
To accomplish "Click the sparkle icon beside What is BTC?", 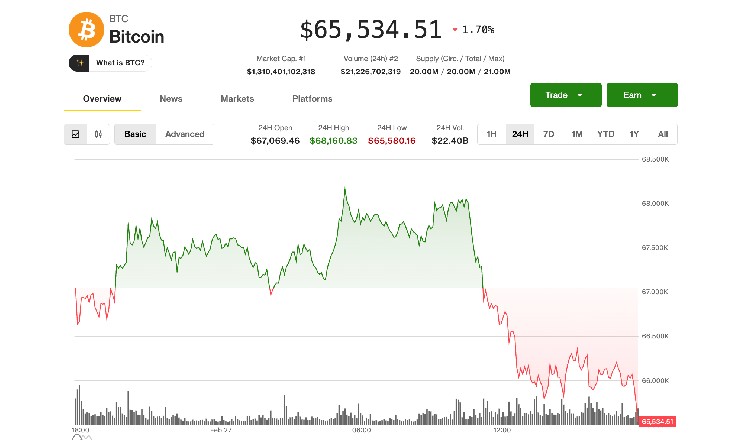I will (80, 63).
